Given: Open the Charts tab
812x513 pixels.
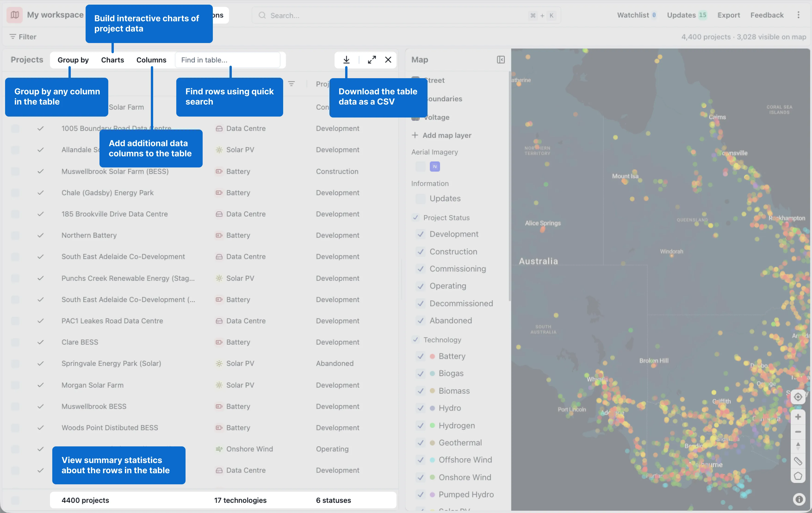Looking at the screenshot, I should click(x=113, y=60).
